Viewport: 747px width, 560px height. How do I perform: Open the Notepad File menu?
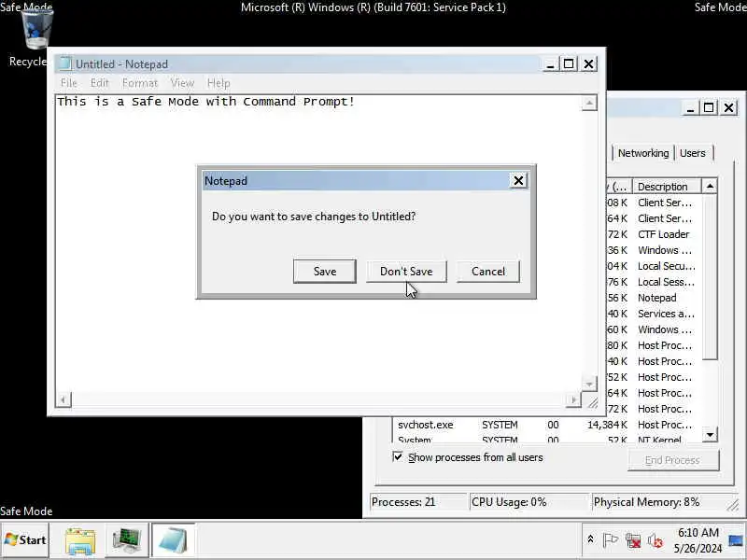pyautogui.click(x=68, y=83)
